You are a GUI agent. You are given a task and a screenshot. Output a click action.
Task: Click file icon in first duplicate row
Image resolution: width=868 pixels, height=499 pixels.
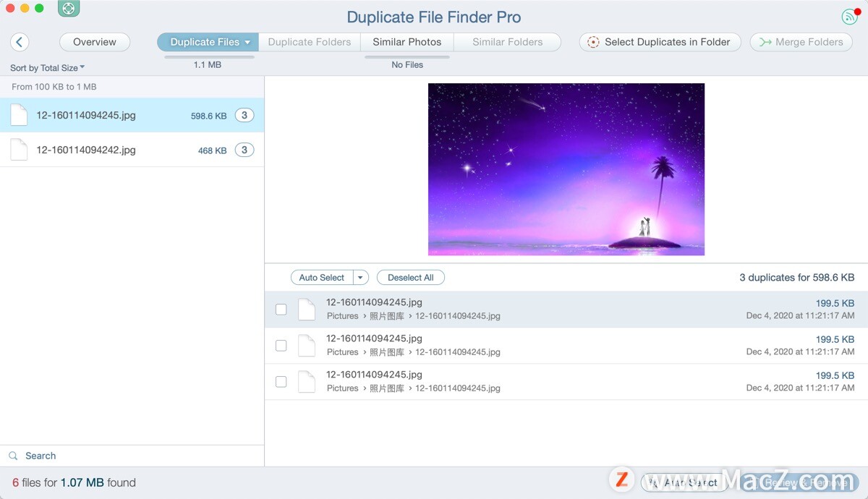(x=307, y=310)
